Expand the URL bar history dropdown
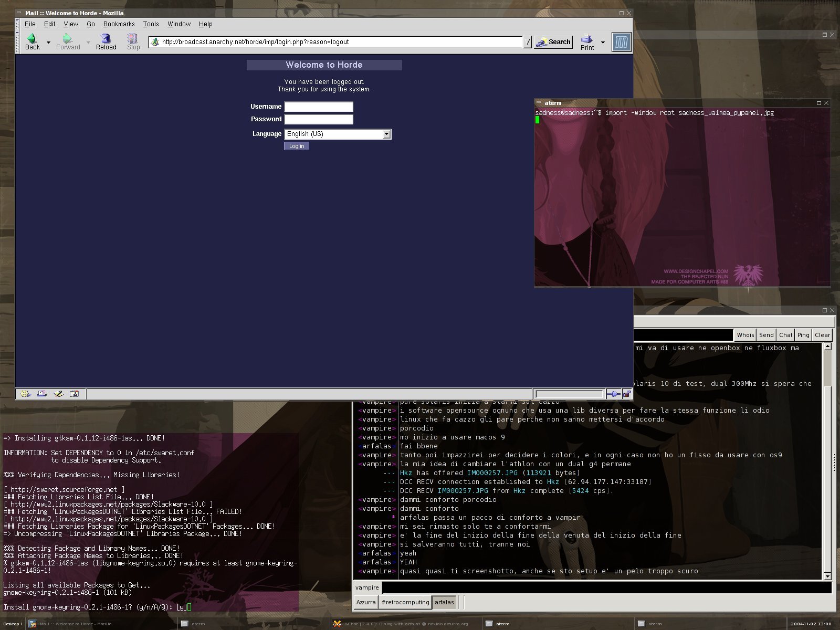Viewport: 840px width, 630px height. 528,42
